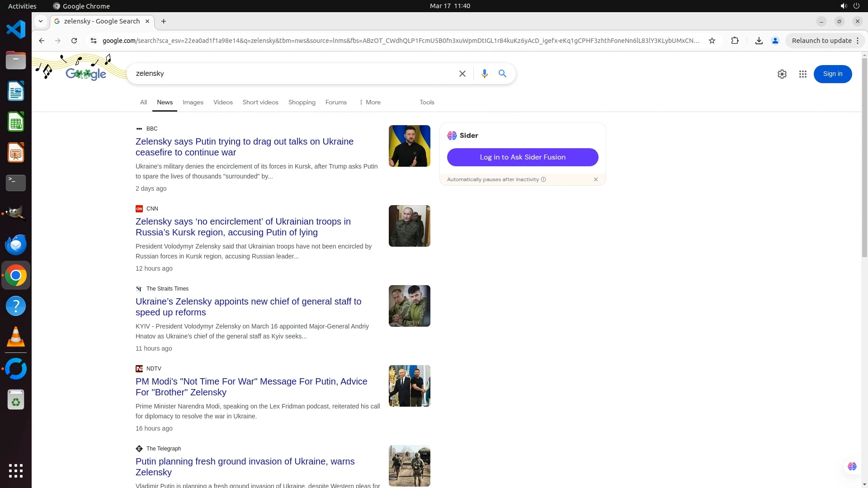Expand the Tools search options

[x=426, y=102]
